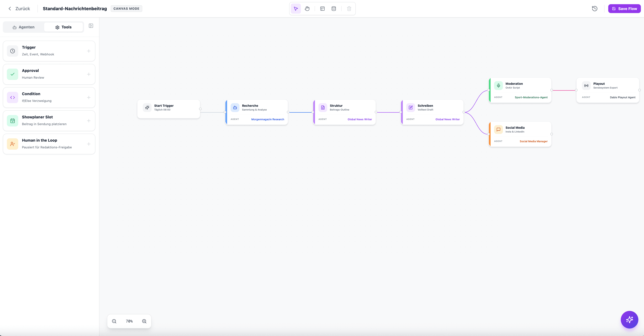The height and width of the screenshot is (336, 644).
Task: Click Start Trigger output connector handle
Action: pos(200,109)
